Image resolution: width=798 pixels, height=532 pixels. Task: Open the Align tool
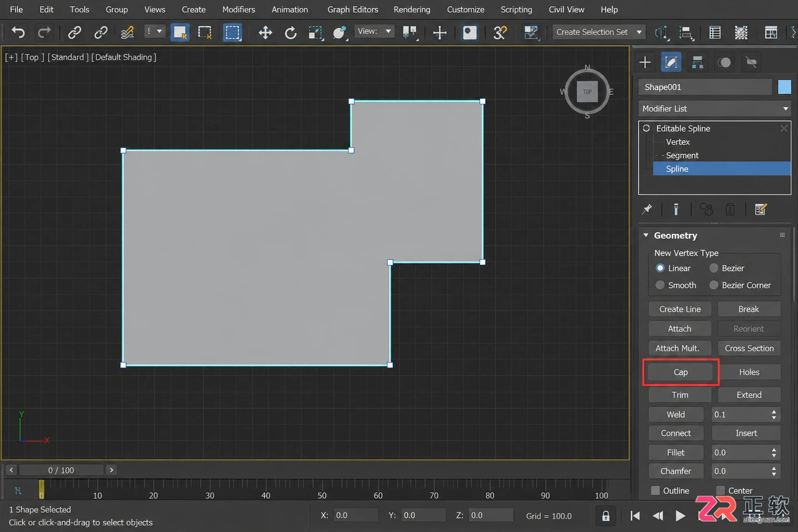686,33
